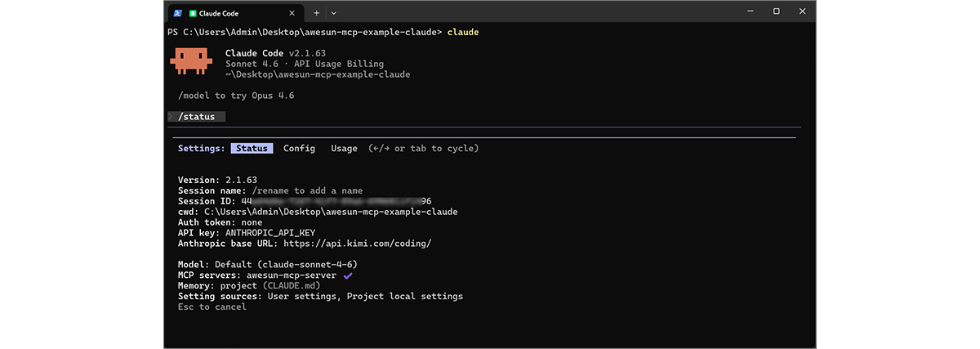Expand the new tab profile dropdown arrow
The width and height of the screenshot is (980, 349).
click(334, 13)
